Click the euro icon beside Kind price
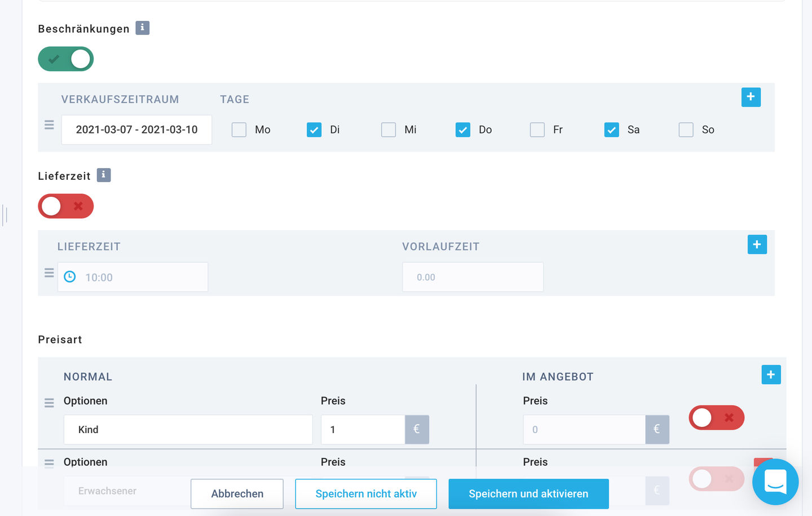The width and height of the screenshot is (812, 516). pyautogui.click(x=417, y=429)
